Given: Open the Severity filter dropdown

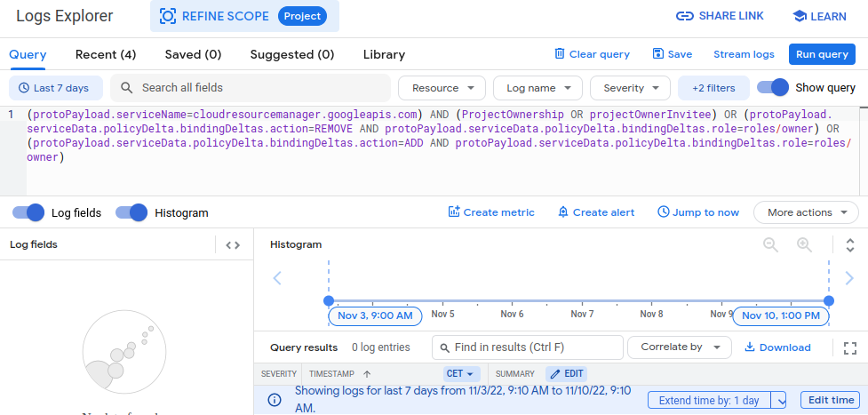Looking at the screenshot, I should [630, 88].
